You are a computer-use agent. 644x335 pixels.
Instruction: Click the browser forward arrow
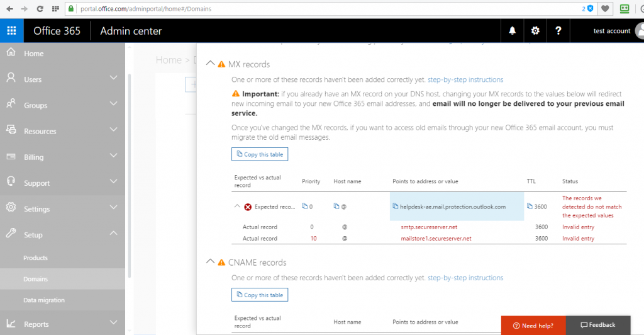25,9
